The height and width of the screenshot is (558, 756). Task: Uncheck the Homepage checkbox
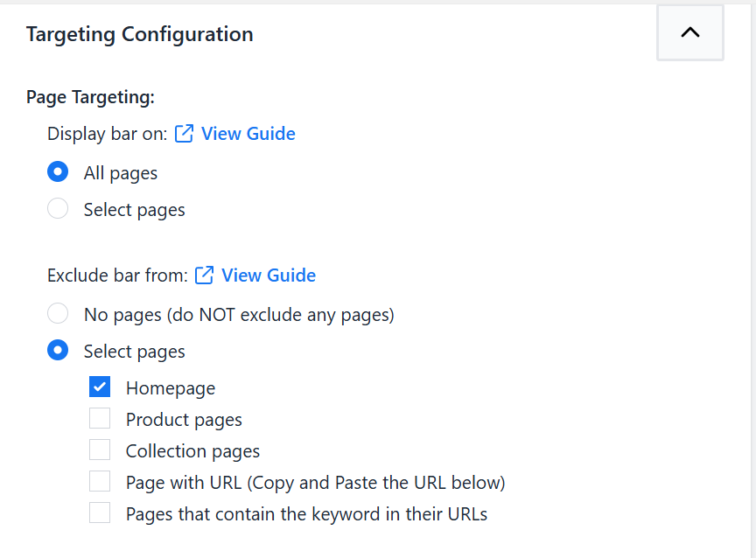tap(100, 387)
